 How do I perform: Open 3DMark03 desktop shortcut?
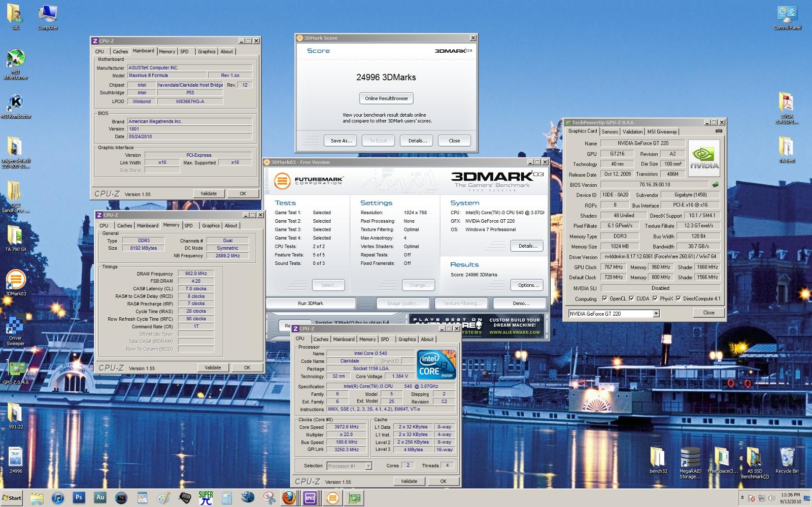pyautogui.click(x=16, y=283)
